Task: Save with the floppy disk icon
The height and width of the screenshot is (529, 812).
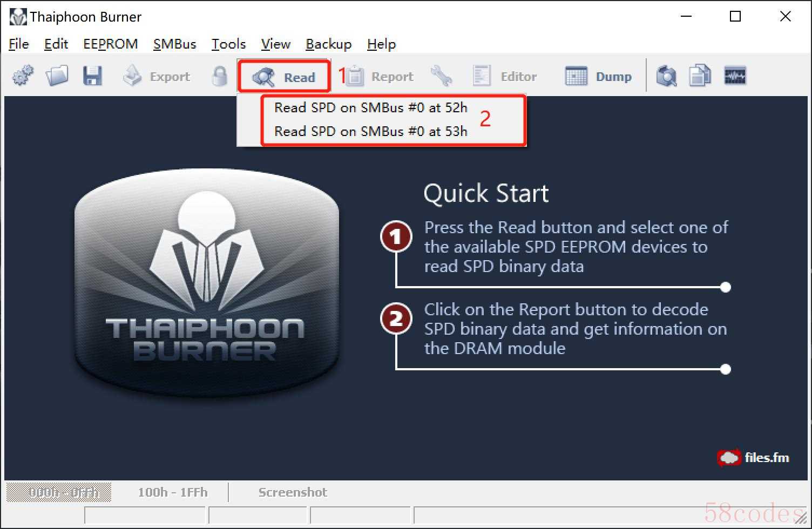Action: [93, 76]
